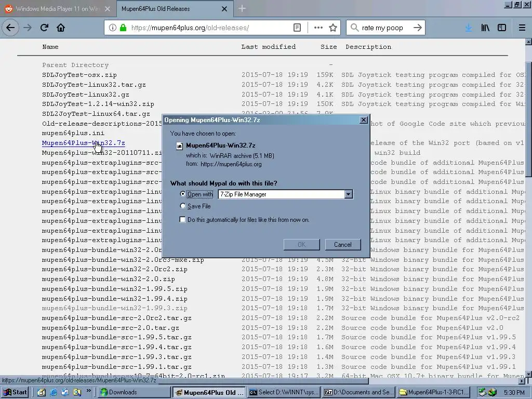Sort by the Size column header
Image resolution: width=532 pixels, height=399 pixels.
click(329, 47)
